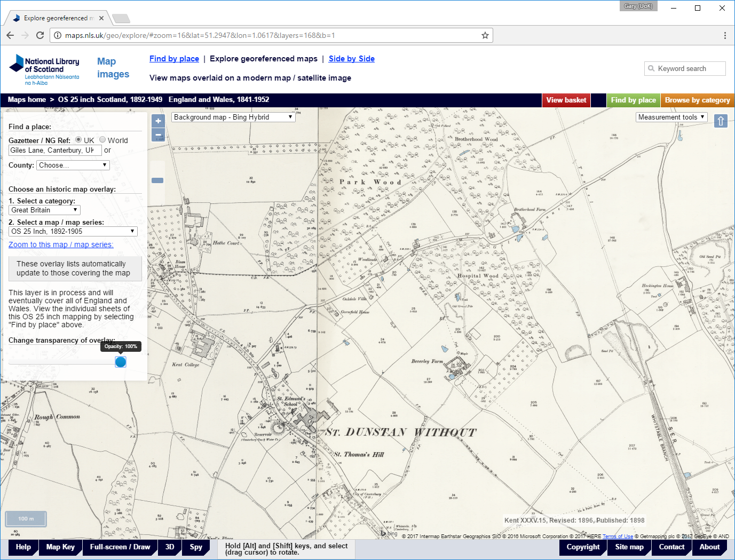Viewport: 735px width, 560px height.
Task: Open the OS 25 Inch map series dropdown
Action: (73, 231)
